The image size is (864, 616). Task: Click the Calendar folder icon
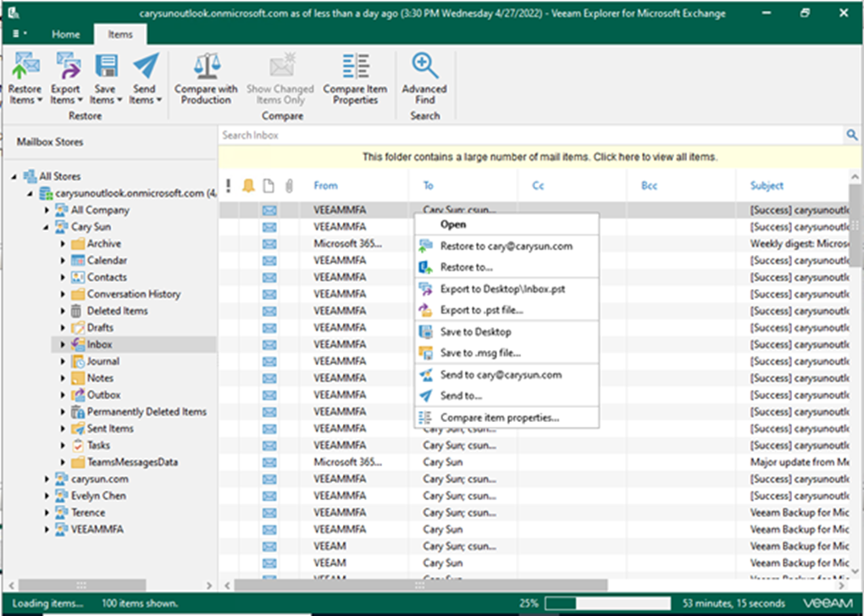[x=78, y=261]
